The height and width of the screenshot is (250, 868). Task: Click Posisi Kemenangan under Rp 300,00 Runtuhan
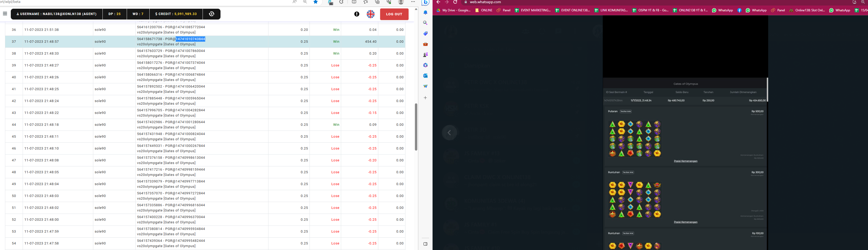point(685,222)
